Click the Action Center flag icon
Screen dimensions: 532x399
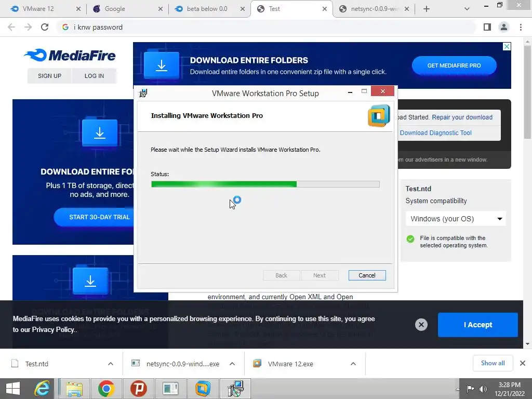[x=470, y=389]
